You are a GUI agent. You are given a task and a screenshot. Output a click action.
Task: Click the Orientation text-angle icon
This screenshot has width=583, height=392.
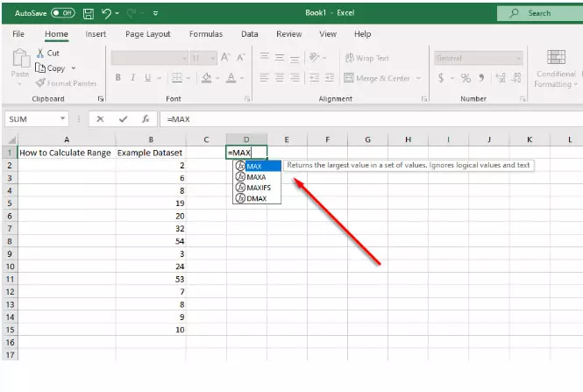coord(315,57)
